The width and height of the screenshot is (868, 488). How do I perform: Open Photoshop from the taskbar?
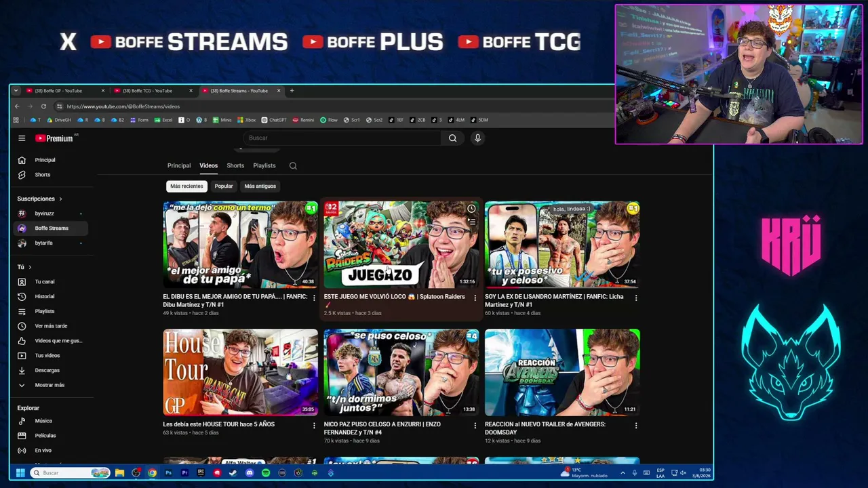click(x=168, y=472)
